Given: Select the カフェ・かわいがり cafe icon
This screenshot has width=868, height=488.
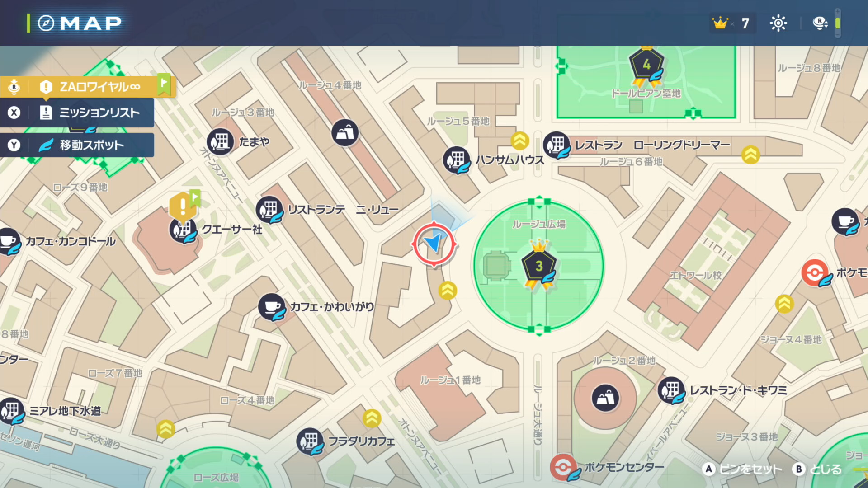Looking at the screenshot, I should coord(272,307).
